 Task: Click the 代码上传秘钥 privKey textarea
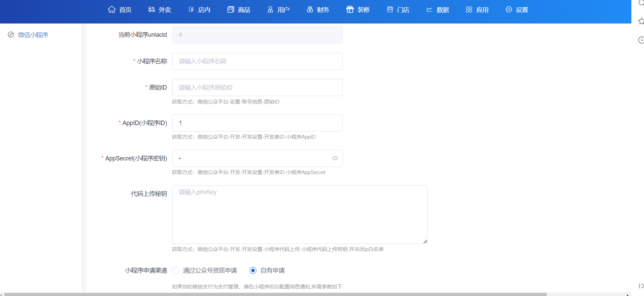pyautogui.click(x=300, y=215)
